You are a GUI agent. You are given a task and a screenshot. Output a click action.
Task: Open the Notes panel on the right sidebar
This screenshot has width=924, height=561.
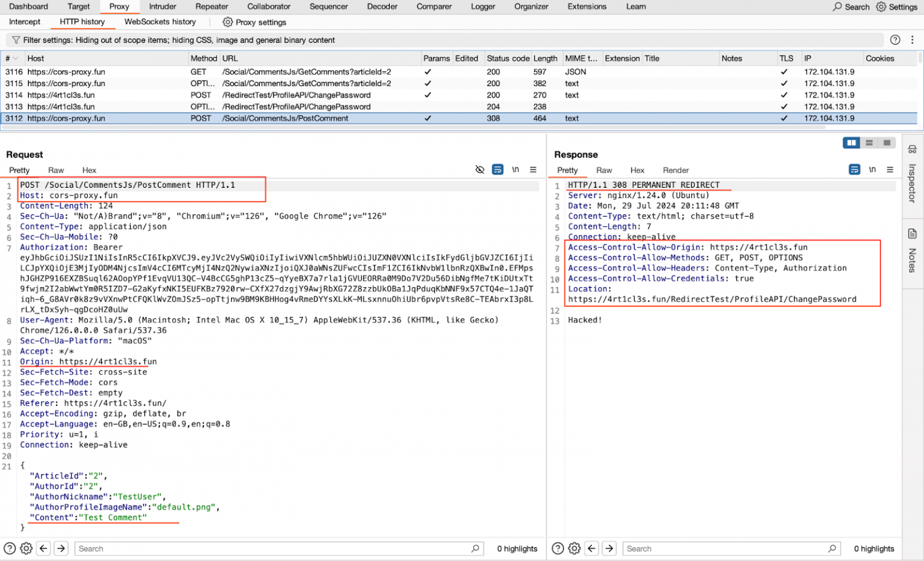point(912,253)
